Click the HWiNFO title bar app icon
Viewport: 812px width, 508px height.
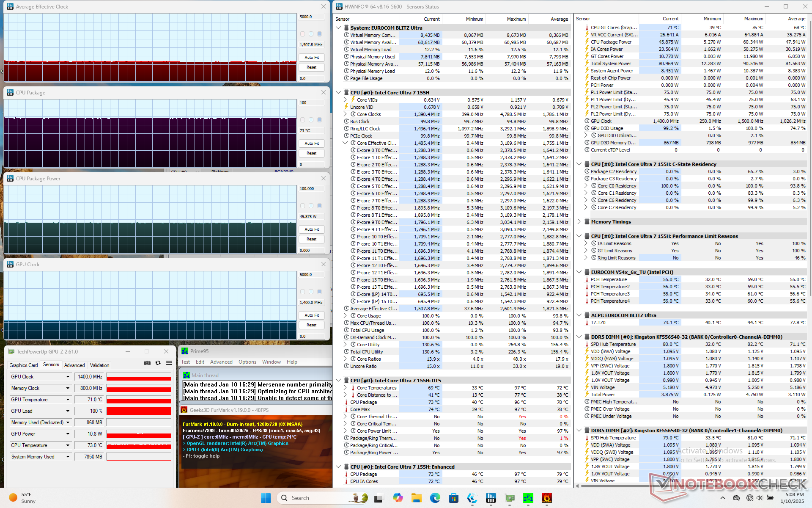point(338,7)
